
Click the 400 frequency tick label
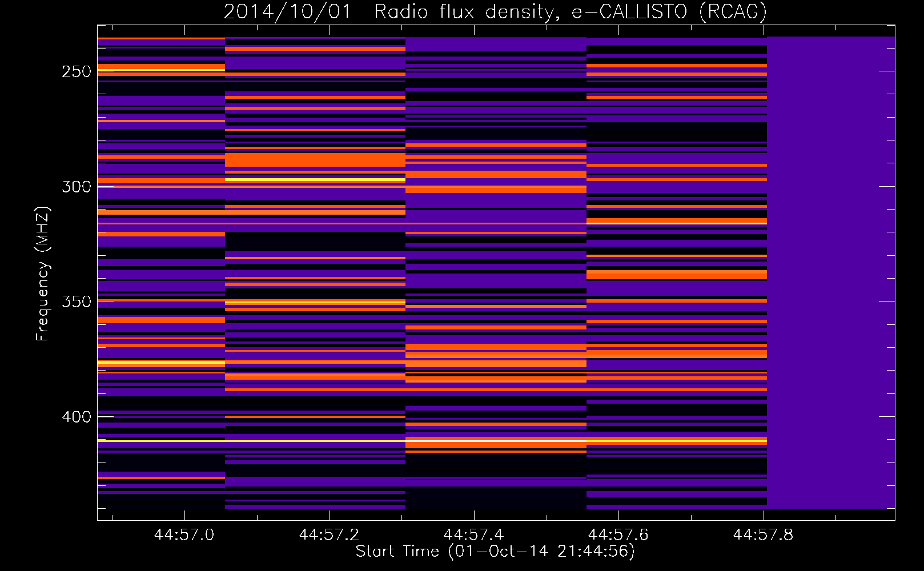click(77, 417)
